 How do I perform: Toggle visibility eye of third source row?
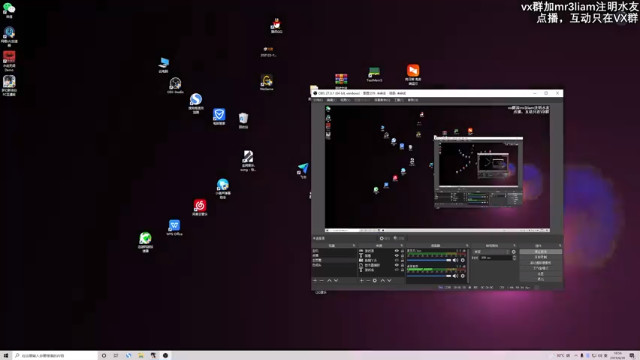pyautogui.click(x=397, y=260)
